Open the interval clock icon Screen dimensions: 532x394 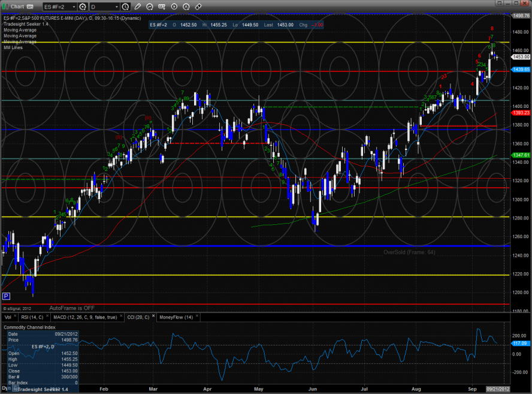[x=125, y=7]
